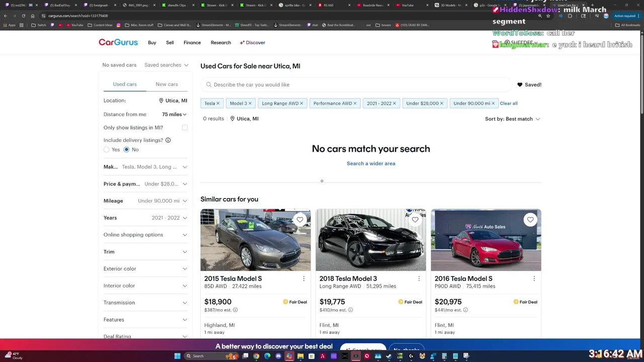The height and width of the screenshot is (362, 644).
Task: Expand the Exterior color filter
Action: point(145,269)
